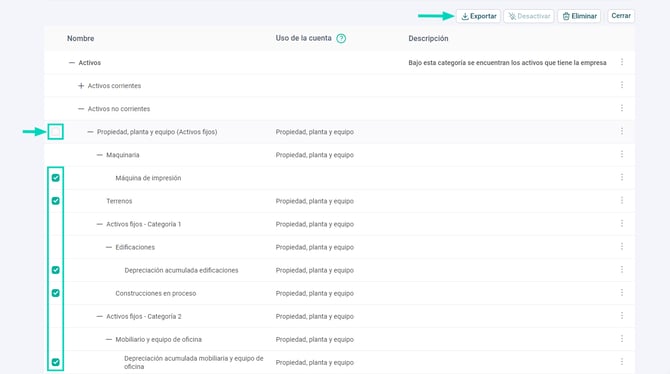Expand the Activos corrientes category
The width and height of the screenshot is (670, 374).
tap(81, 86)
